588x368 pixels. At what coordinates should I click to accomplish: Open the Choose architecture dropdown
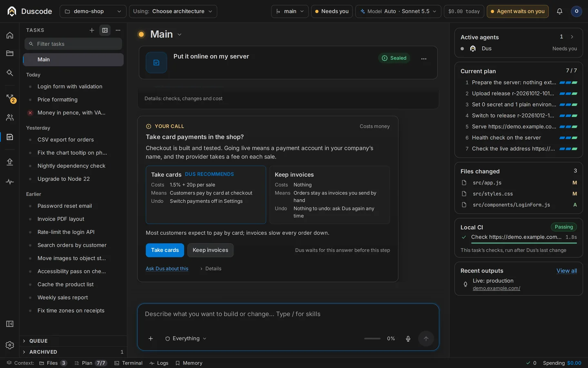(173, 11)
